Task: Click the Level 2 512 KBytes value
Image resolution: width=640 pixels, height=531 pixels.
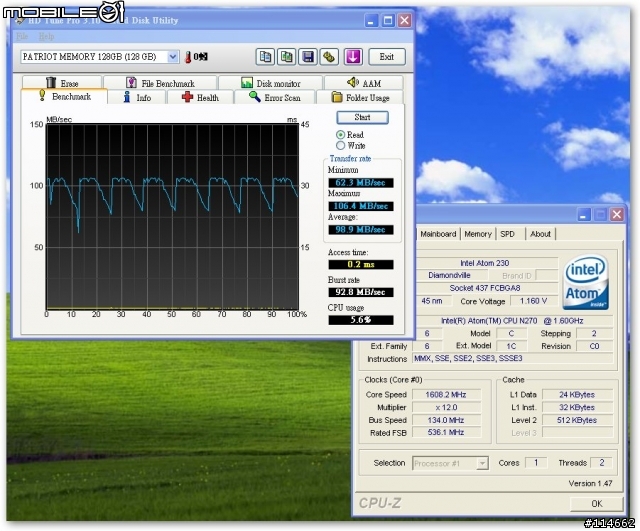Action: click(x=577, y=420)
